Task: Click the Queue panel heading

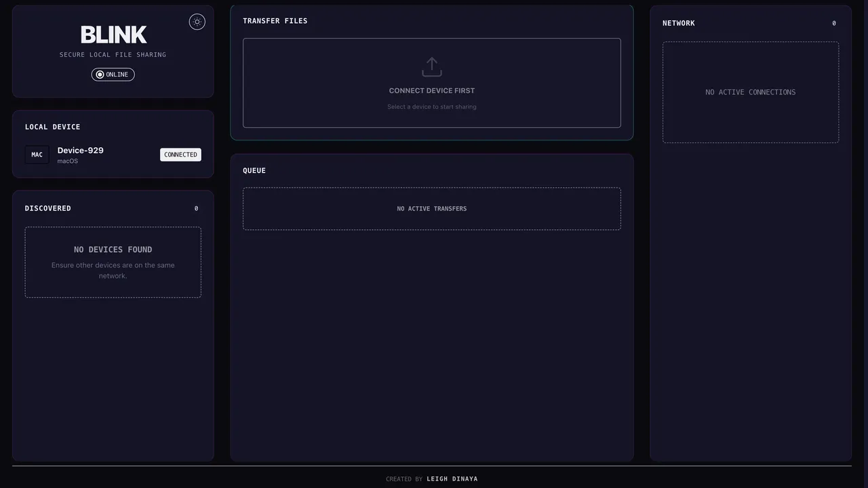Action: (x=254, y=171)
